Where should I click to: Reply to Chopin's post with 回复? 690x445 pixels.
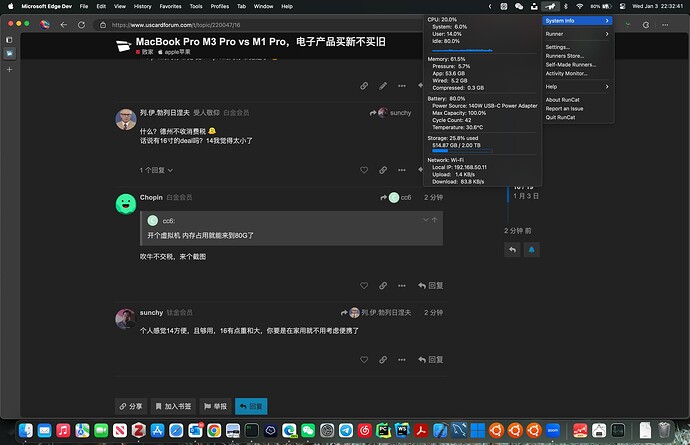431,286
